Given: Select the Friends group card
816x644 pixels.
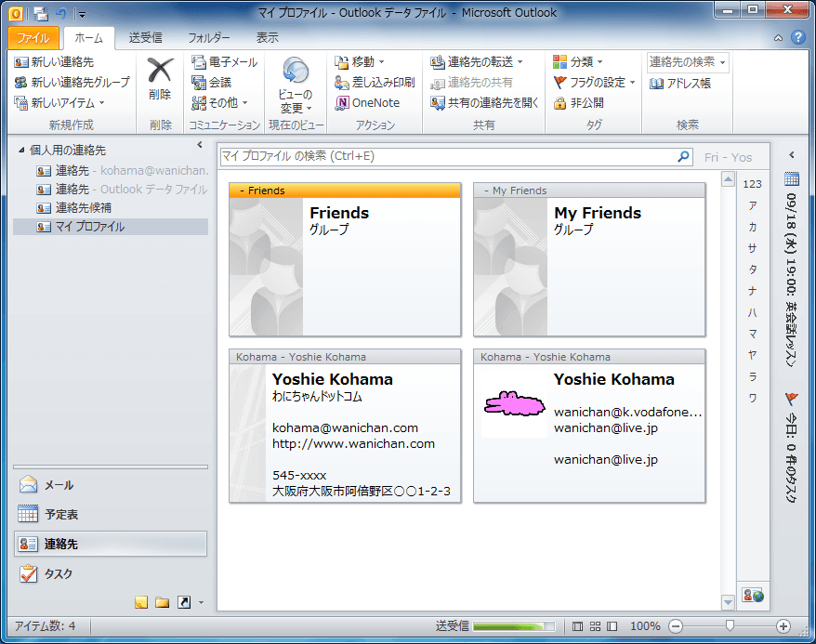Looking at the screenshot, I should click(345, 259).
